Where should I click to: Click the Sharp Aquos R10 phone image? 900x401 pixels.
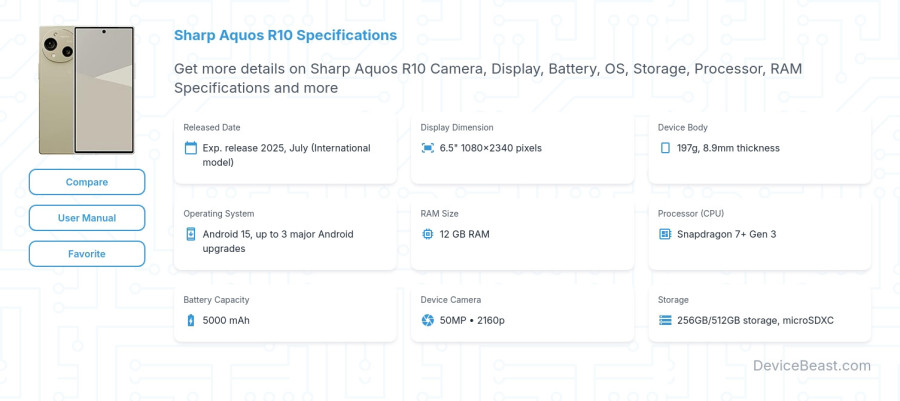tap(86, 90)
